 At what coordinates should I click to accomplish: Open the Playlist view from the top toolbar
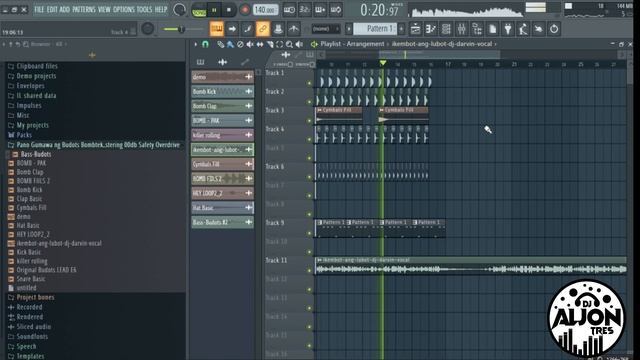pos(415,29)
